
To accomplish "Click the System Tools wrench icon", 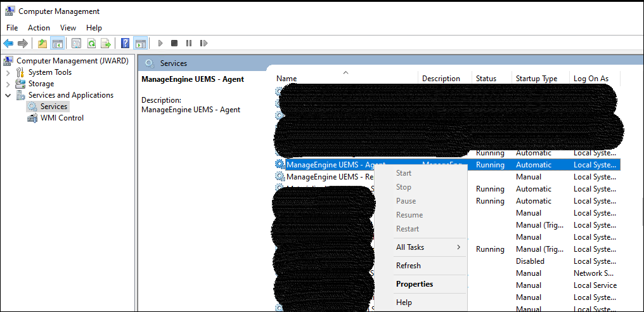I will point(20,72).
